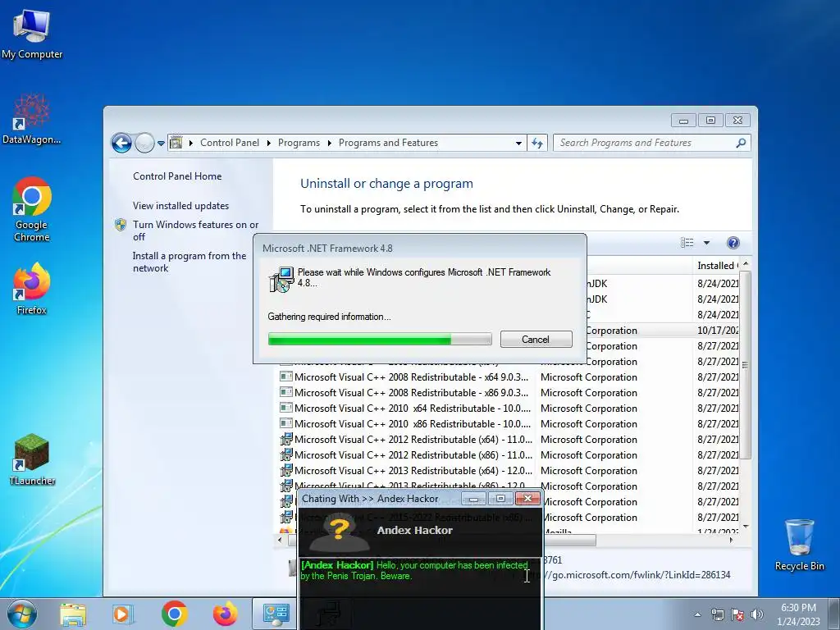Click the Windows Start orb
This screenshot has height=630, width=840.
22,614
